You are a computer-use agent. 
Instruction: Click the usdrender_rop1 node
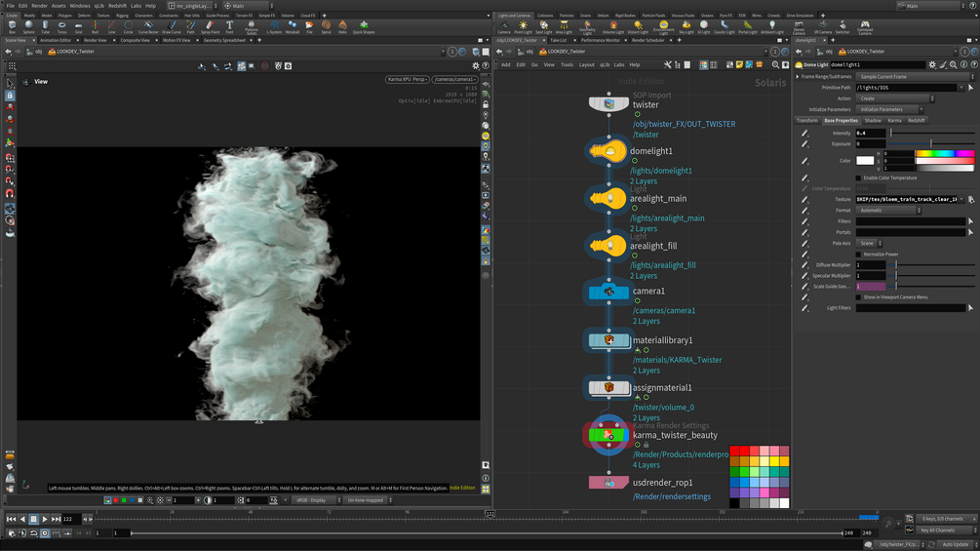point(608,483)
